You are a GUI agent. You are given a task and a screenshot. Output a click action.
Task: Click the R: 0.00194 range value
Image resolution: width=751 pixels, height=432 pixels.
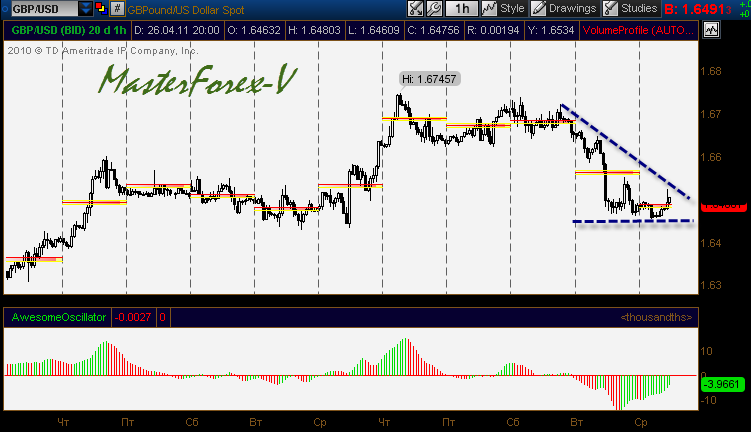(493, 30)
